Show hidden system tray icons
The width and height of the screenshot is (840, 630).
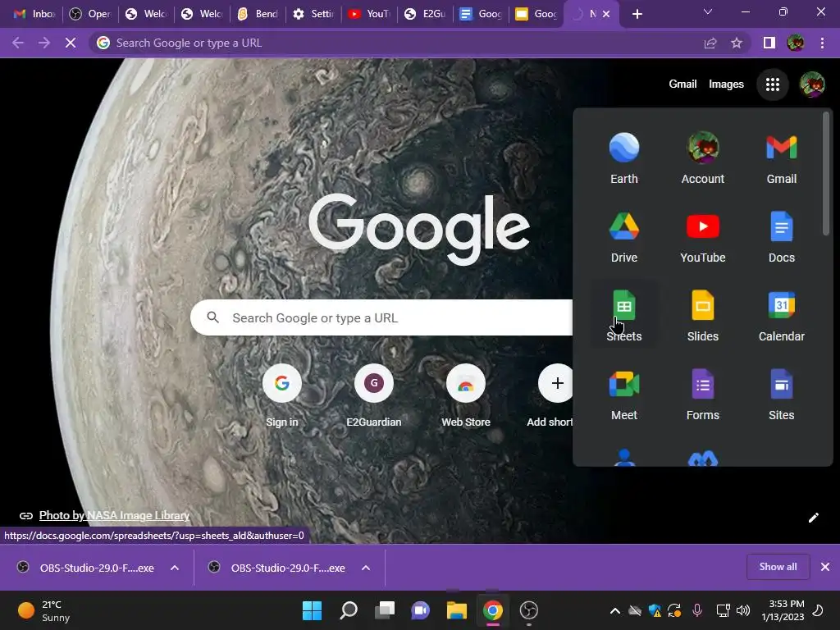pyautogui.click(x=615, y=610)
